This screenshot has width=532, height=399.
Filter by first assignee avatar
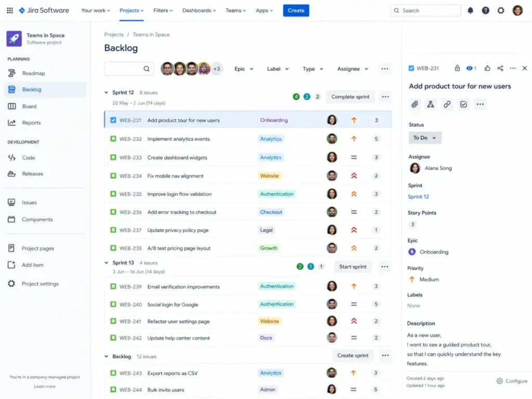[167, 69]
